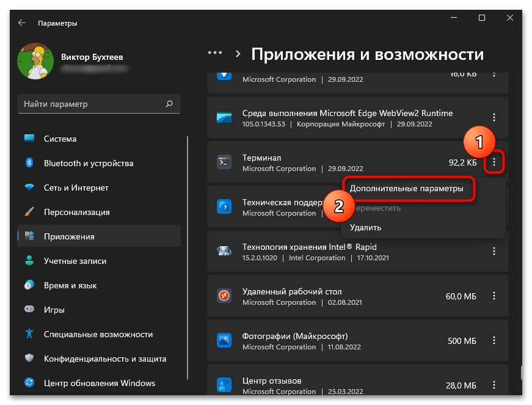Click the Фотографии (Майкрософт) name
Screen dimensions: 532x405
(295, 336)
